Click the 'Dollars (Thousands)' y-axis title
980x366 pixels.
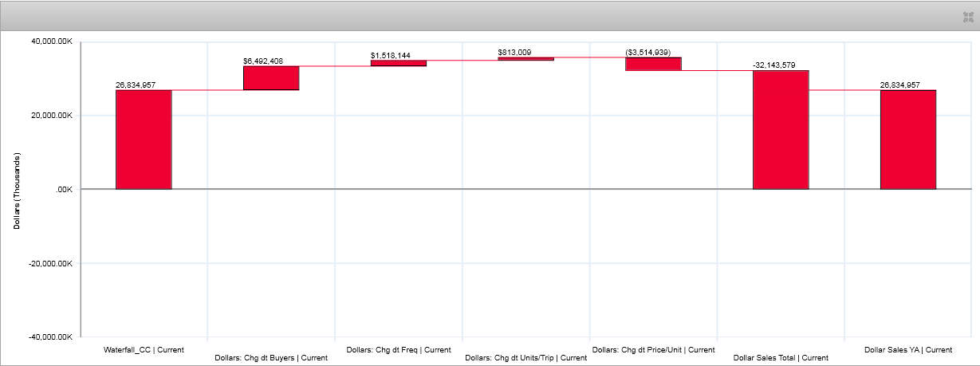[17, 190]
